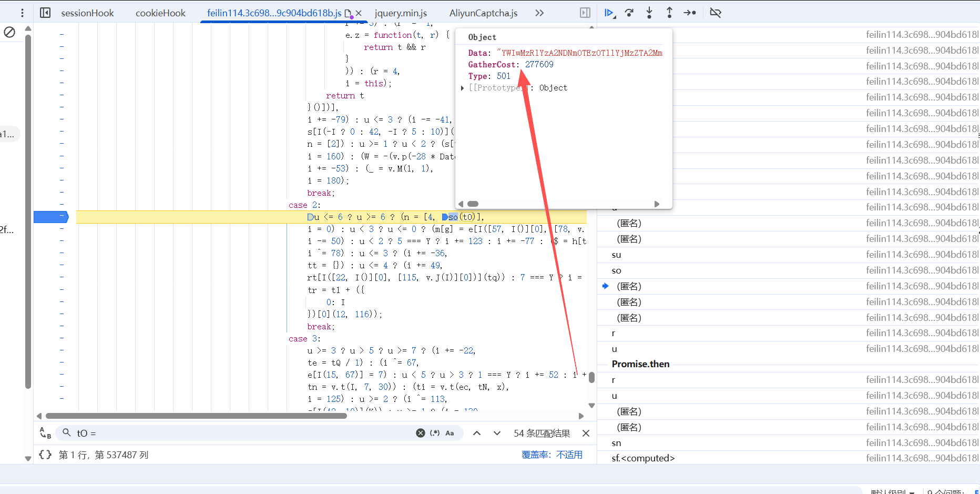Switch to the cookieHook tab

[160, 13]
